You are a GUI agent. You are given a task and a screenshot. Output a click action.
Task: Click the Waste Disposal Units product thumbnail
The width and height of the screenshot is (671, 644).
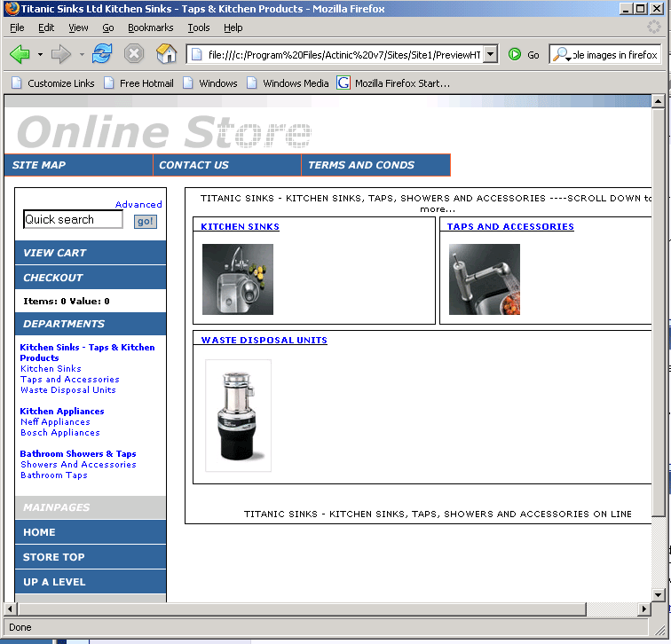pos(238,415)
